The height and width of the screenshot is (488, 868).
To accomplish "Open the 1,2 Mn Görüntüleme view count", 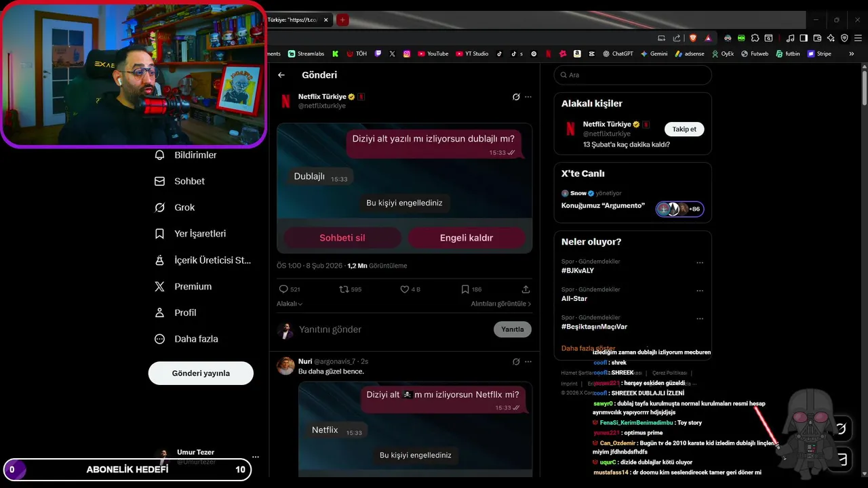I will (377, 266).
